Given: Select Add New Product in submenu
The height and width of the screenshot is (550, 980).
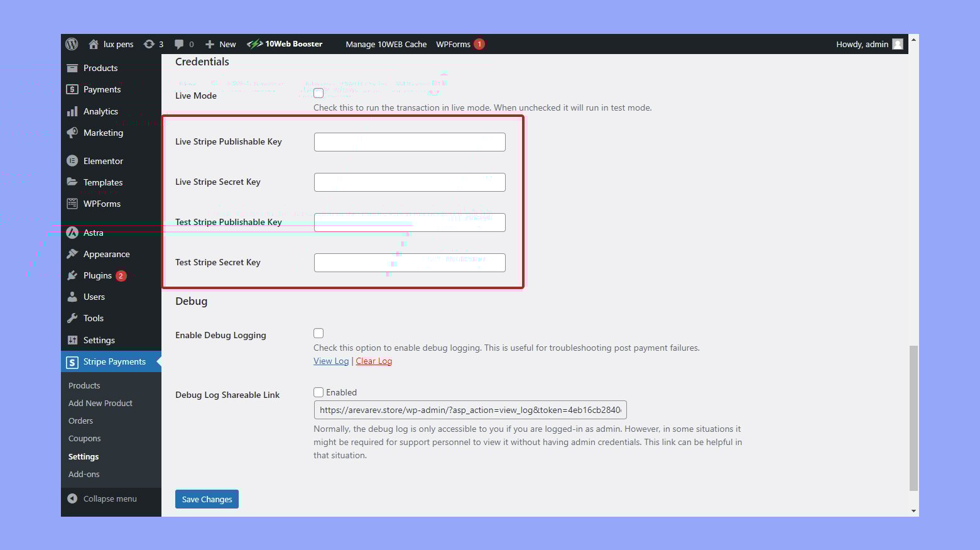Looking at the screenshot, I should (x=101, y=403).
